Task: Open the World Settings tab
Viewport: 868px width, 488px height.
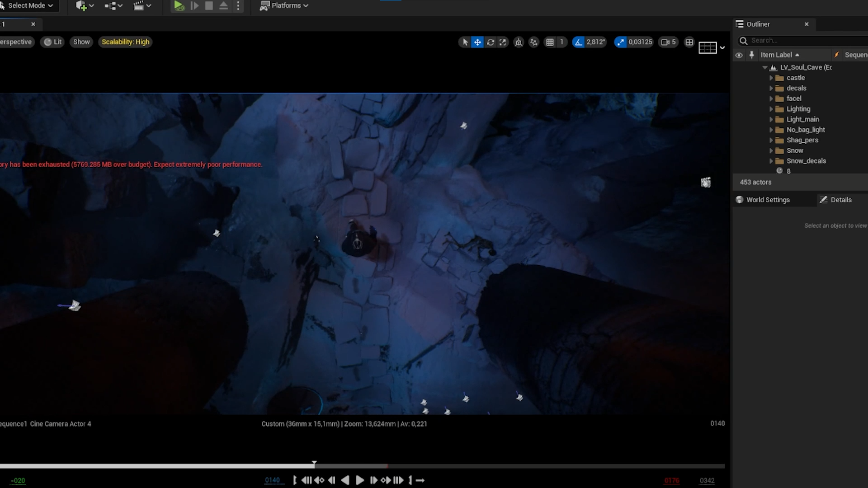Action: (x=768, y=200)
